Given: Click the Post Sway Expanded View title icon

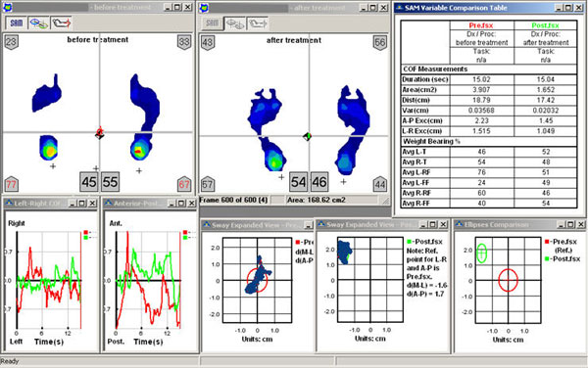Looking at the screenshot, I should coord(321,225).
